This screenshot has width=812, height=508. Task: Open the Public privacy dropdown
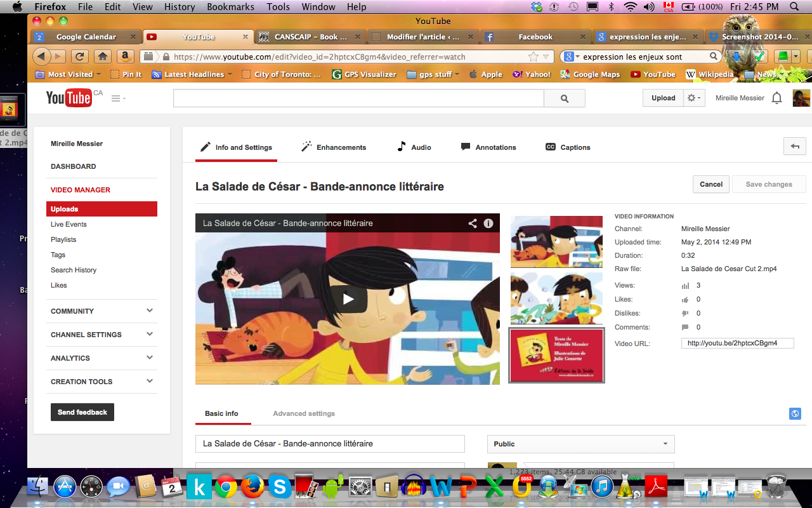coord(580,444)
